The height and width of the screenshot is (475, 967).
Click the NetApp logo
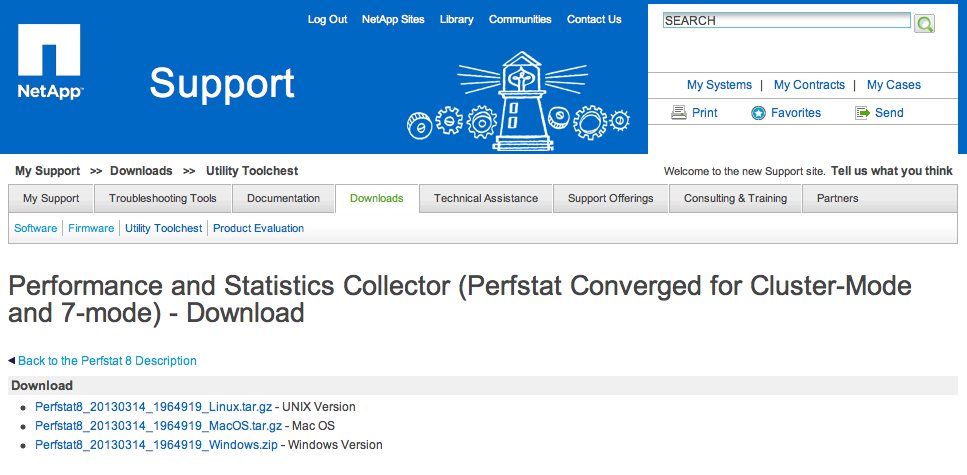click(x=49, y=63)
